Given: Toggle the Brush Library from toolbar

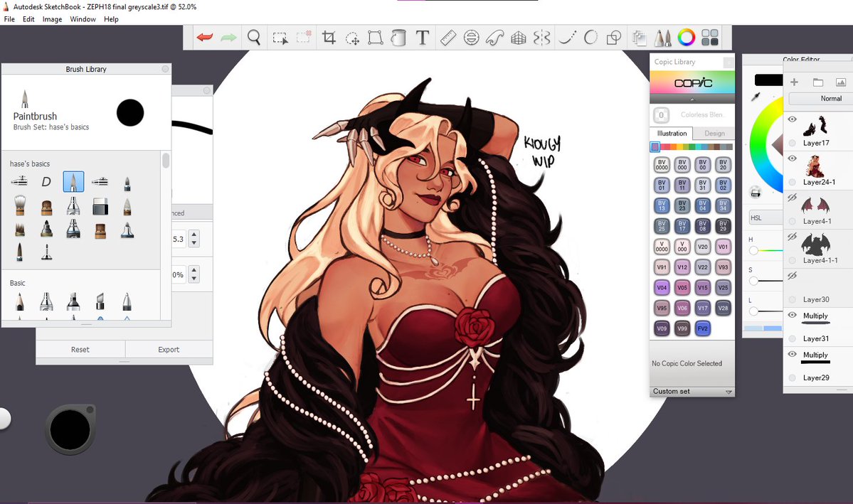Looking at the screenshot, I should (x=662, y=38).
